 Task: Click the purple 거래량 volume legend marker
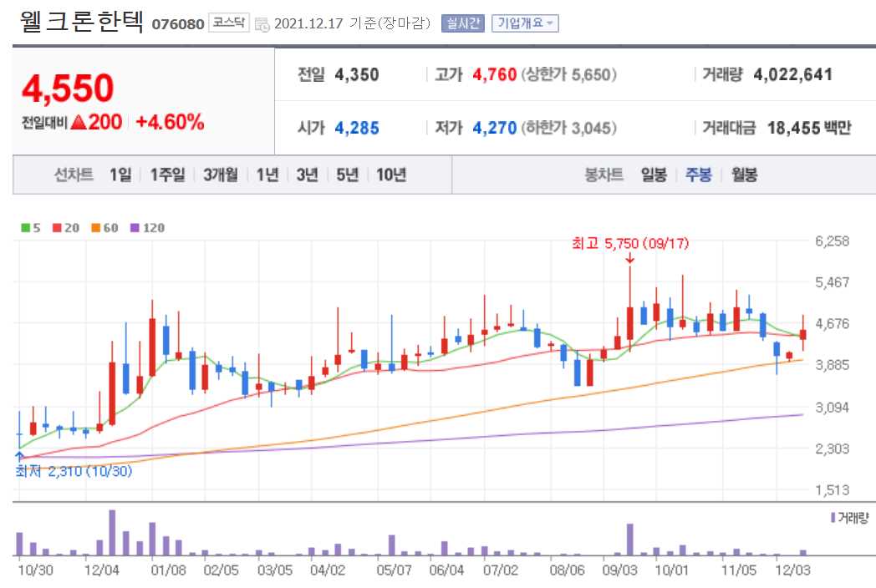pyautogui.click(x=833, y=519)
